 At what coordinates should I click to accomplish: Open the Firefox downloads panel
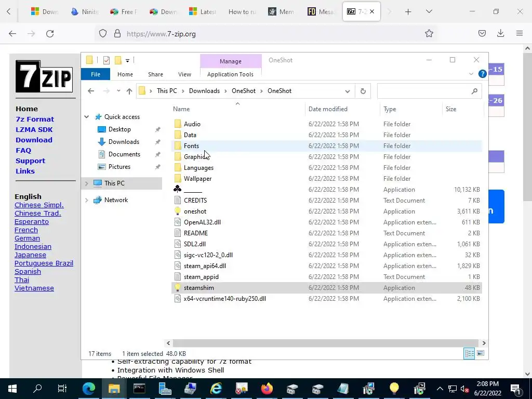(x=500, y=33)
